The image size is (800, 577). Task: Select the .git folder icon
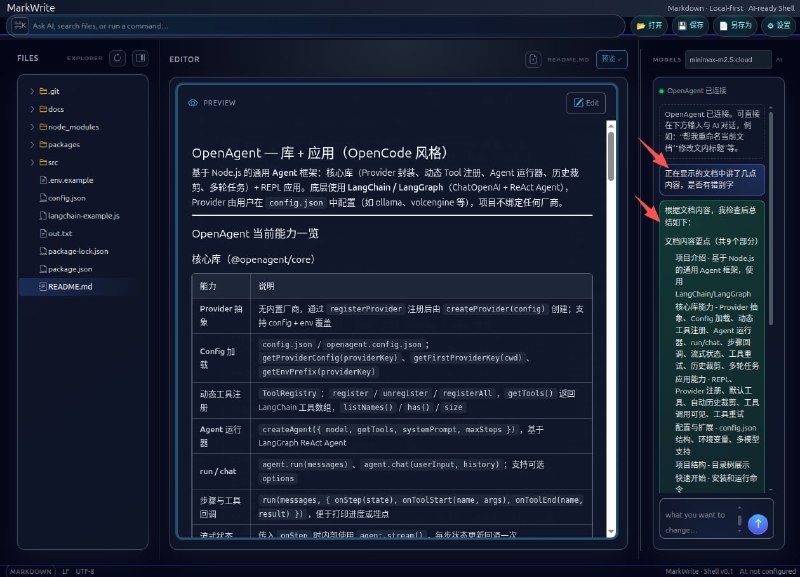click(43, 91)
